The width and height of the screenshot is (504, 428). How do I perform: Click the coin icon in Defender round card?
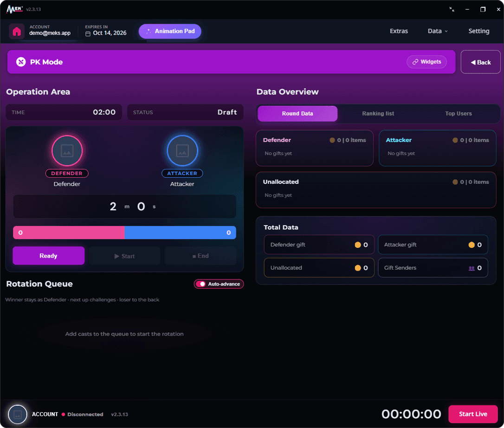[332, 140]
